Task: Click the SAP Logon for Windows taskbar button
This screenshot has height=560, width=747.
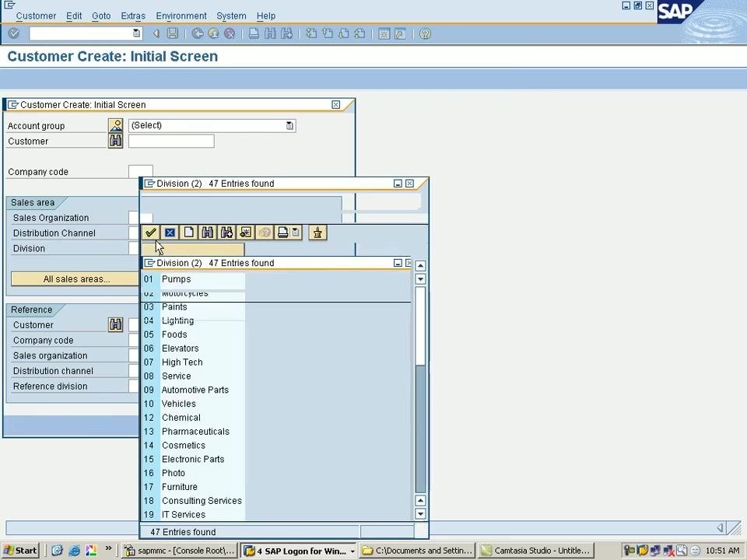Action: [298, 551]
